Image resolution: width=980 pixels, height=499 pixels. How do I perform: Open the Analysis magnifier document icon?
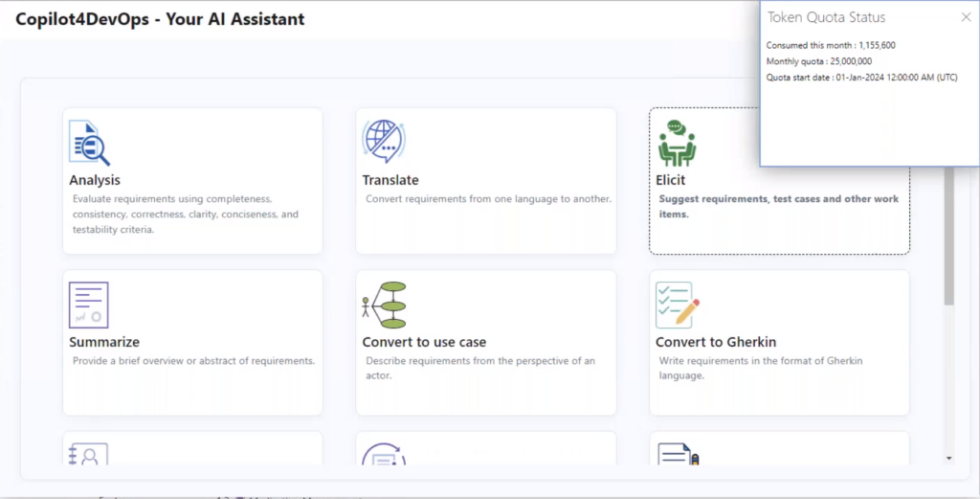89,143
